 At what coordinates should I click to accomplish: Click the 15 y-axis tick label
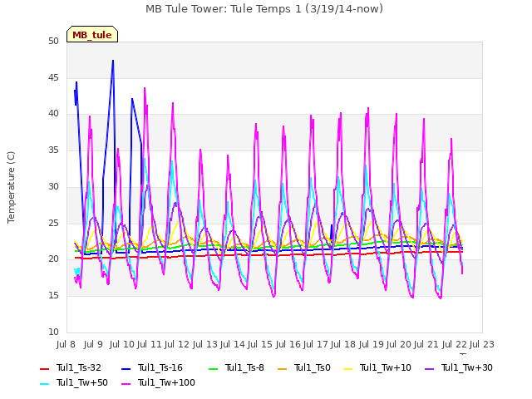click(53, 296)
